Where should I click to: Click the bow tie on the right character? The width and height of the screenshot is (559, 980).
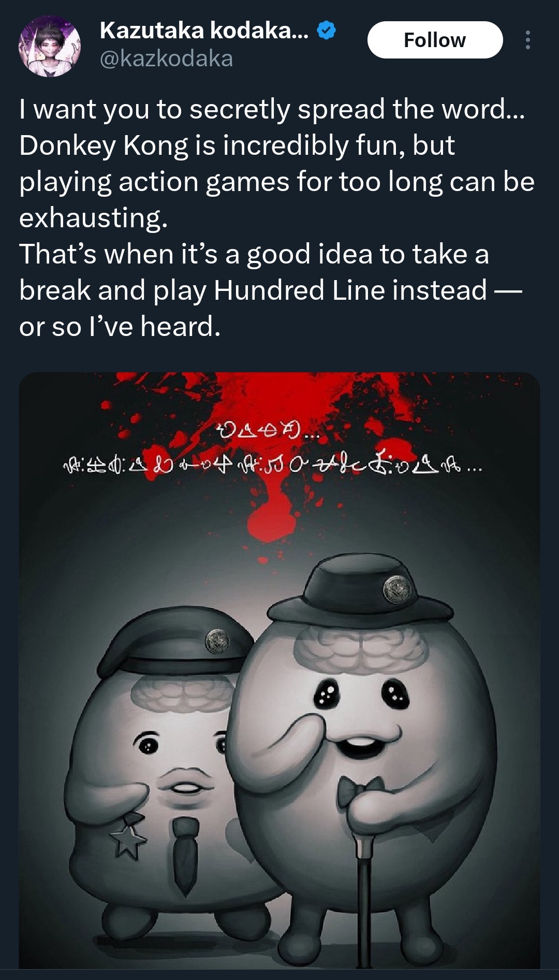[x=359, y=791]
